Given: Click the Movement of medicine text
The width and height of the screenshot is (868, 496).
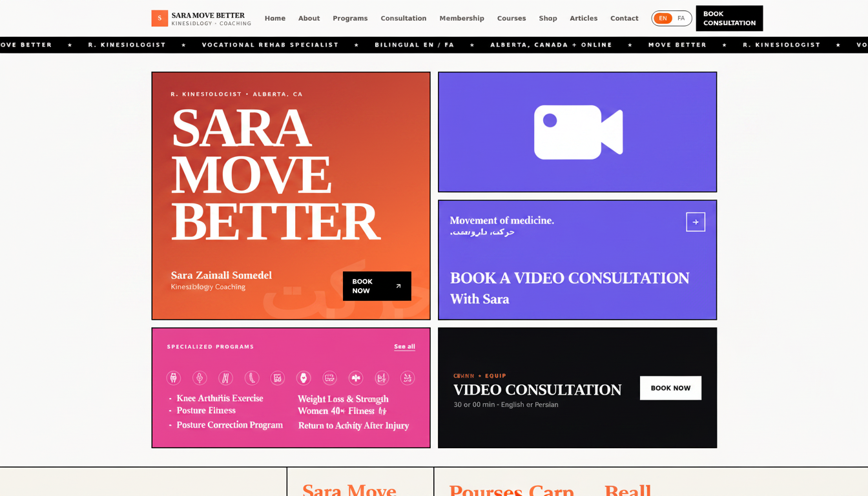Looking at the screenshot, I should coord(502,220).
